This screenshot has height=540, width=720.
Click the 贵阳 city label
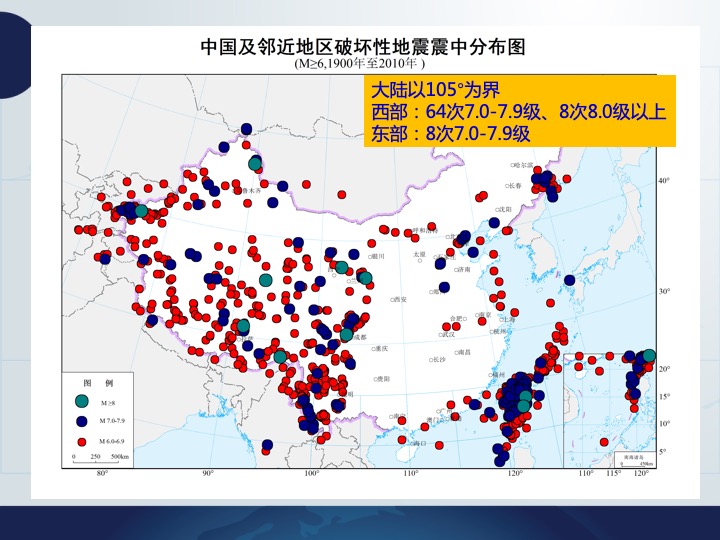(x=382, y=379)
